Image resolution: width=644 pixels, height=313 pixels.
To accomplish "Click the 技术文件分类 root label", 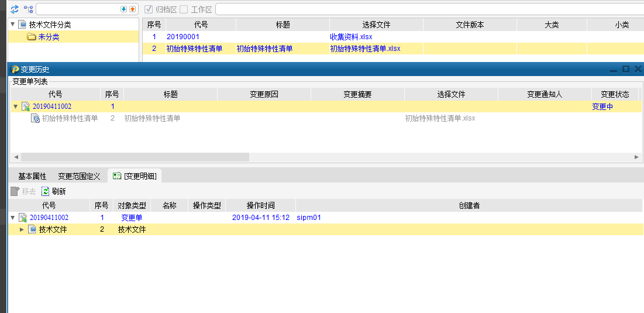I will [50, 25].
